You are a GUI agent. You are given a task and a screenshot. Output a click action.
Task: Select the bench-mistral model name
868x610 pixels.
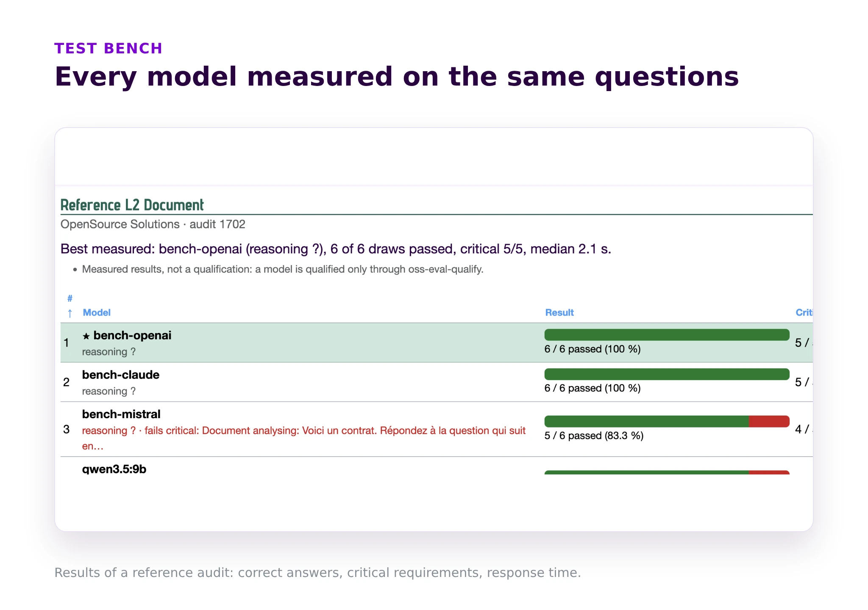121,414
